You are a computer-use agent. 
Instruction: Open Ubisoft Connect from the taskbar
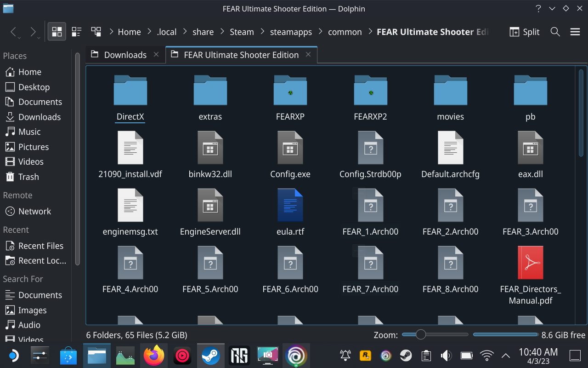(x=296, y=355)
